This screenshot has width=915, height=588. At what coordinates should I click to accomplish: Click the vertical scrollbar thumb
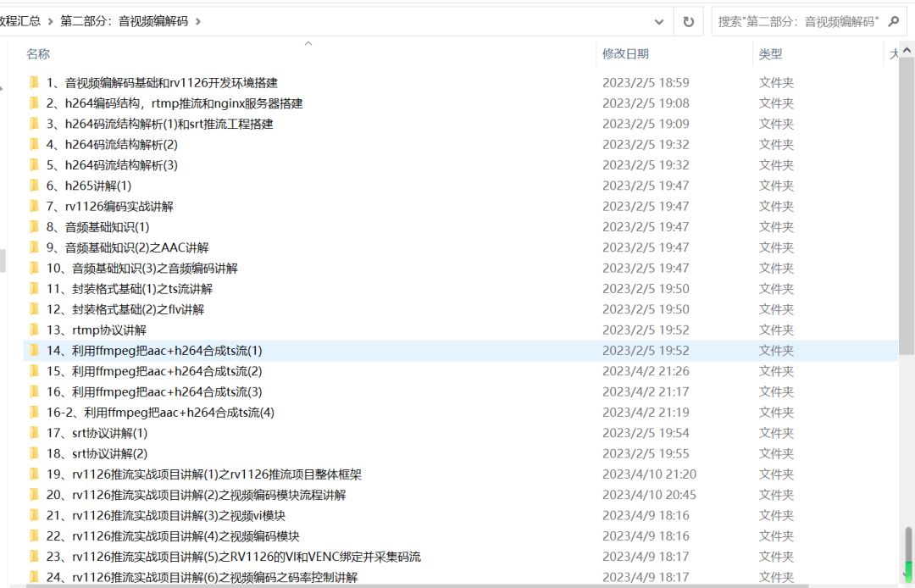pyautogui.click(x=907, y=206)
